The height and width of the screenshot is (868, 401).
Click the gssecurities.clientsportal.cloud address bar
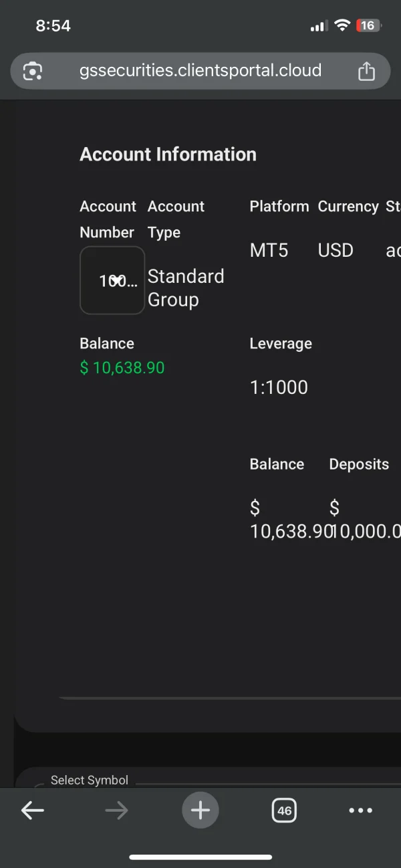[200, 71]
